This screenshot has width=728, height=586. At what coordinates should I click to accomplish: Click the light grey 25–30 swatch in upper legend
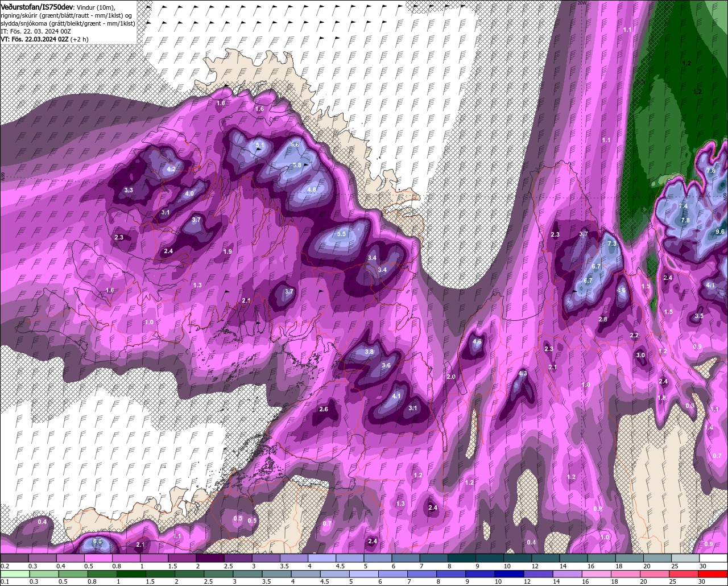coord(685,558)
